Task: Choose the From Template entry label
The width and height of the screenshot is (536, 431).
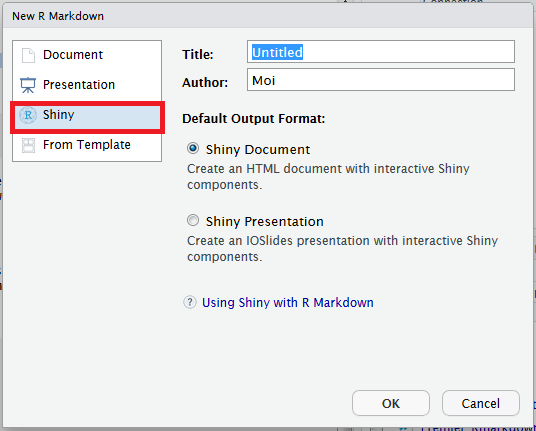Action: (x=87, y=145)
